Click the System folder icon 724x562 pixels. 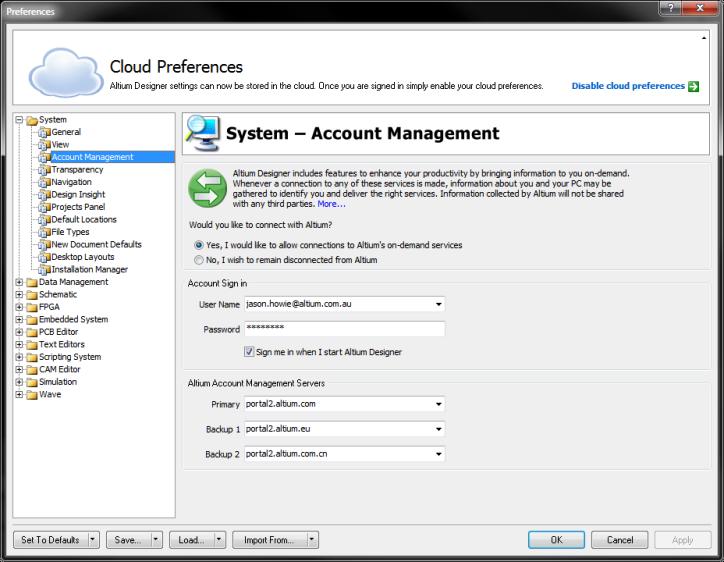[32, 121]
